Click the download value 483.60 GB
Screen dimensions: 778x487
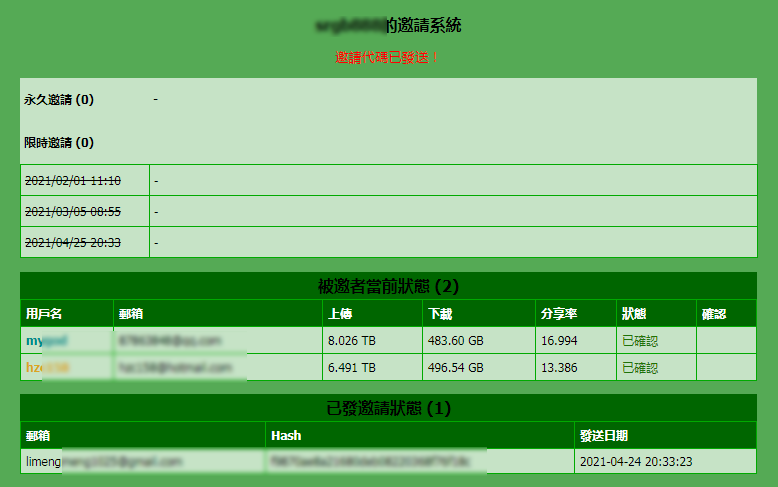455,341
